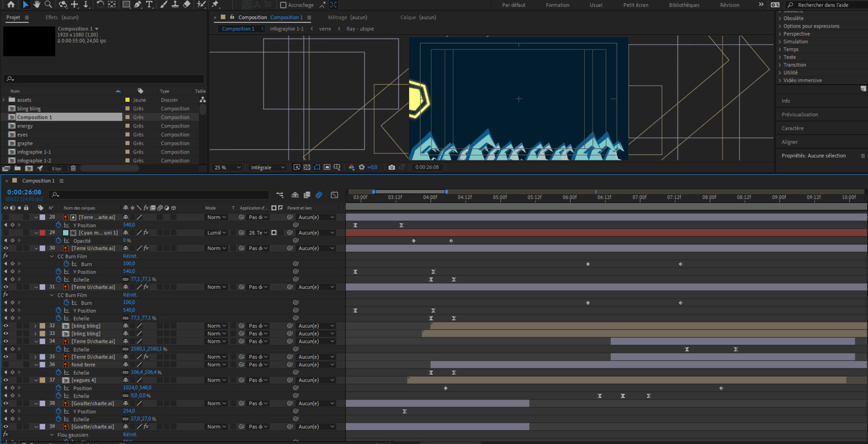Open the Graph Editor

[x=334, y=195]
